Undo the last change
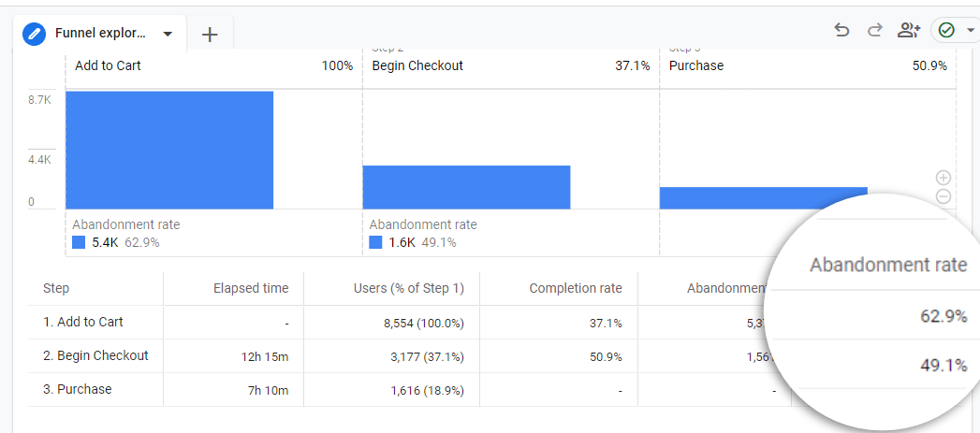The width and height of the screenshot is (980, 433). tap(841, 31)
